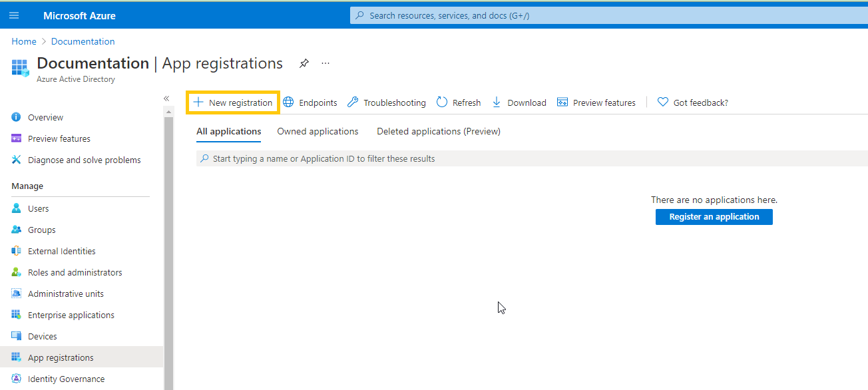Click the External Identities icon
Image resolution: width=868 pixels, height=390 pixels.
17,251
